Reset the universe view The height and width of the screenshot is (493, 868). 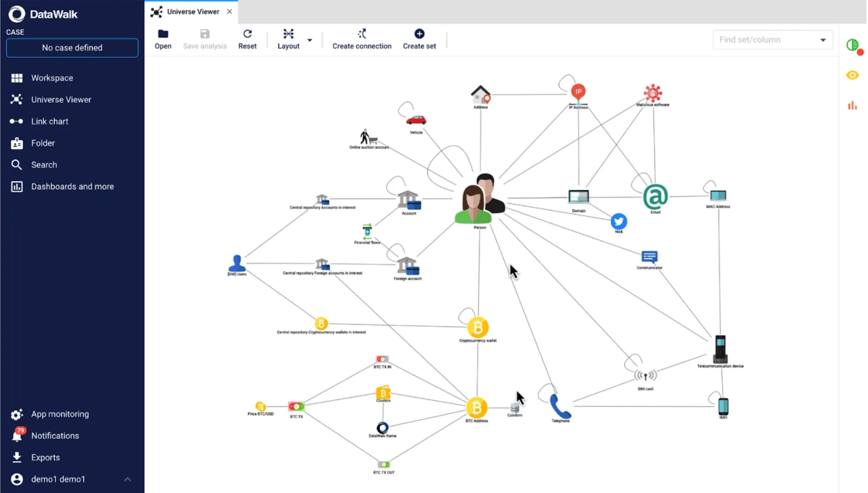pos(247,39)
